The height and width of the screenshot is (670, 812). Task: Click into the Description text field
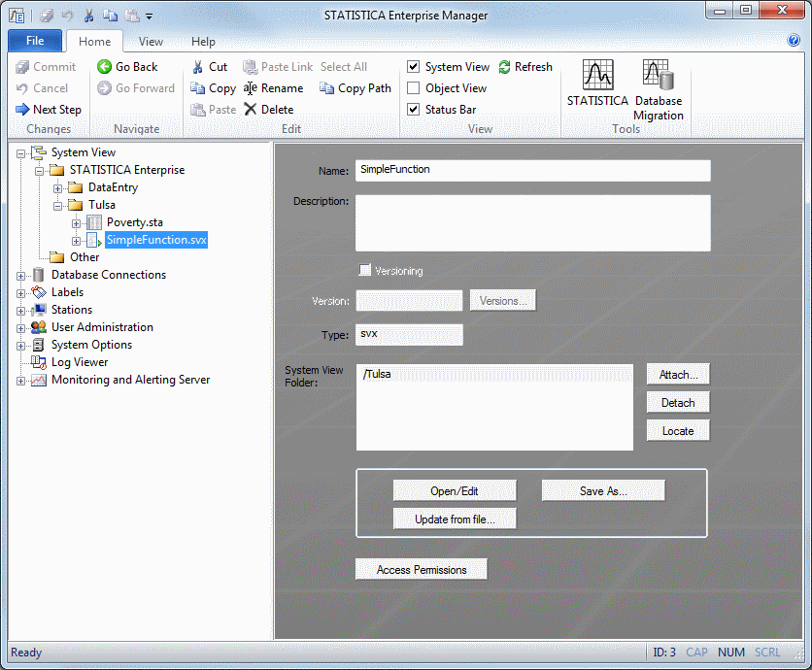(533, 223)
